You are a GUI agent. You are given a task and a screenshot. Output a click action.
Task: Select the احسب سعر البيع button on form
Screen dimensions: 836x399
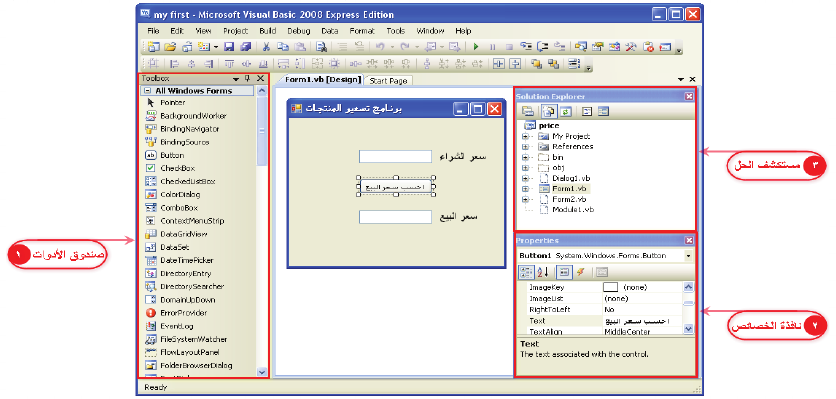click(x=396, y=187)
